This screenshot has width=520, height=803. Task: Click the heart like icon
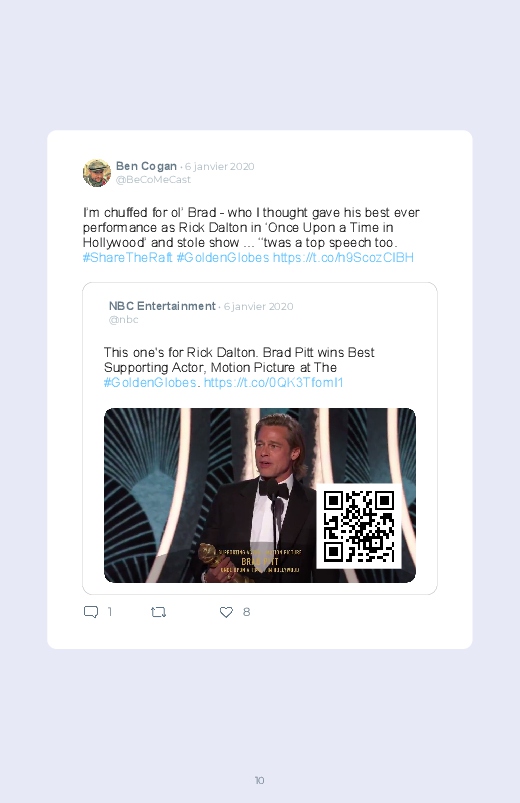click(226, 612)
